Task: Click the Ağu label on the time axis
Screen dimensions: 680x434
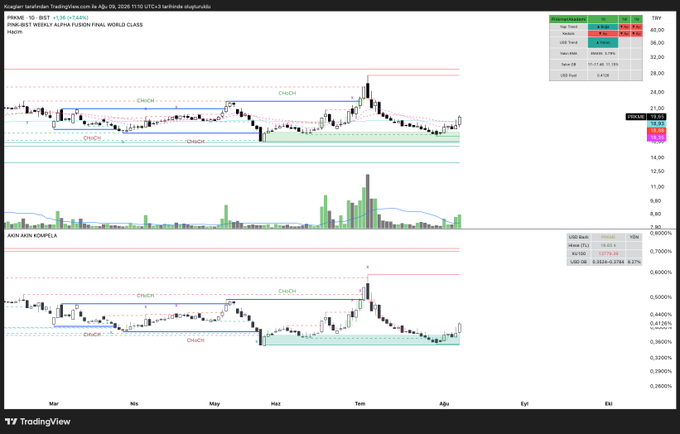Action: pyautogui.click(x=444, y=404)
